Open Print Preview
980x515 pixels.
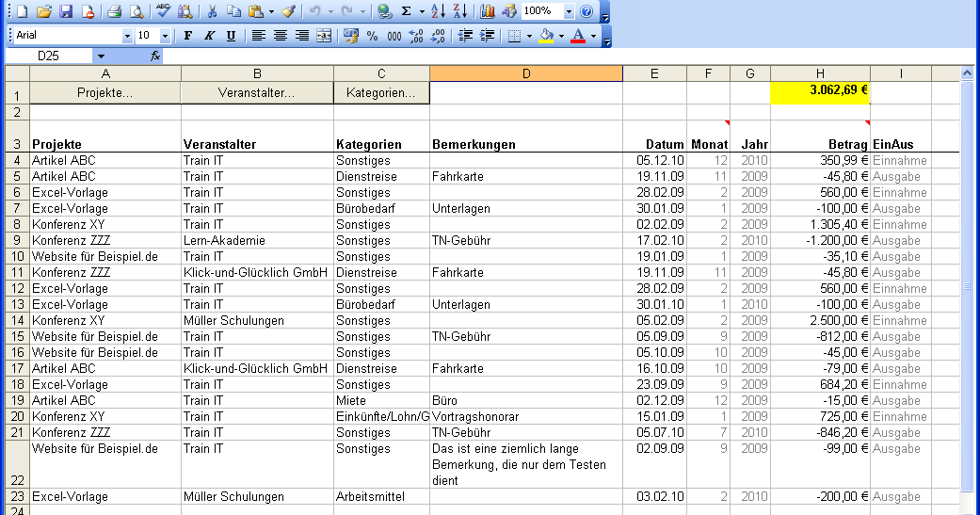[136, 11]
